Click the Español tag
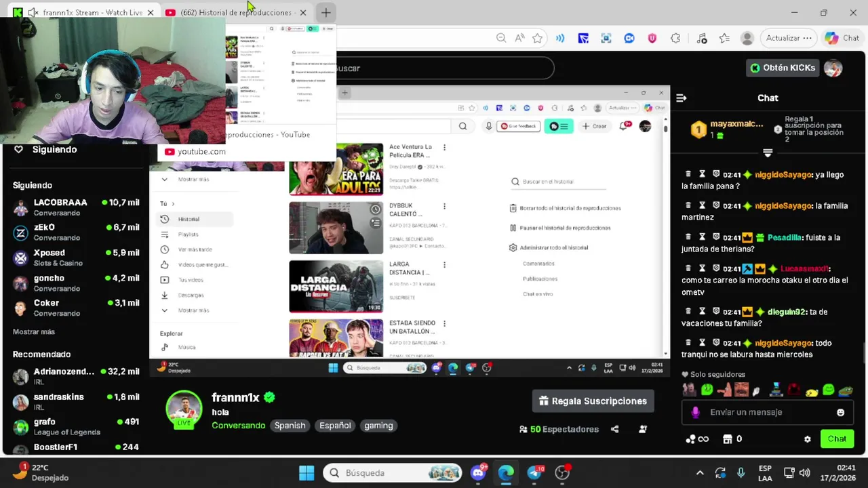The width and height of the screenshot is (868, 488). pos(335,426)
